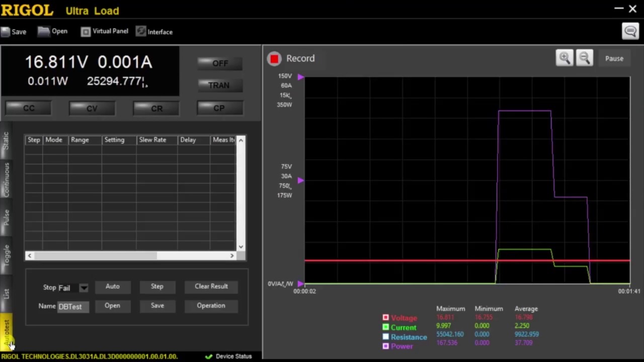Switch to the Toggle tab
Image resolution: width=644 pixels, height=362 pixels.
(6, 255)
